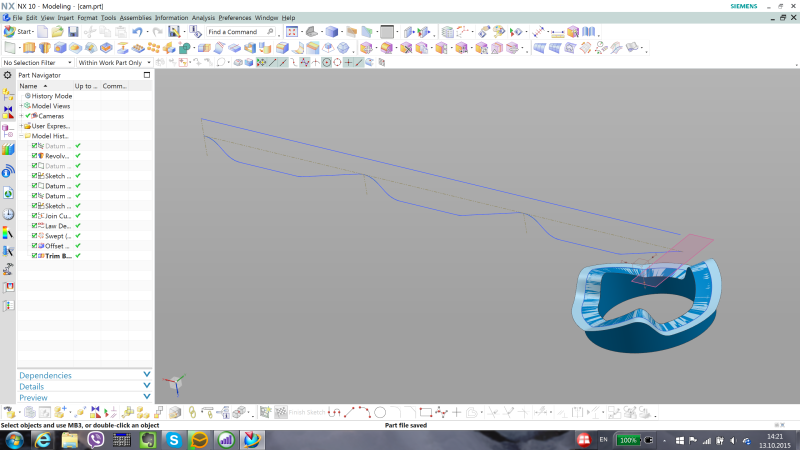This screenshot has width=800, height=450.
Task: Open the Windows Start menu orb
Action: pos(14,440)
